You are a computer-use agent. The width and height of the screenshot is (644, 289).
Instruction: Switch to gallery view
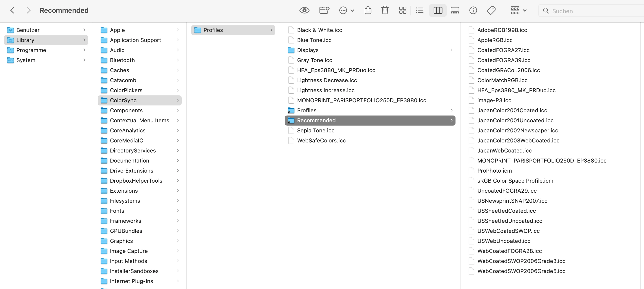[x=455, y=11]
